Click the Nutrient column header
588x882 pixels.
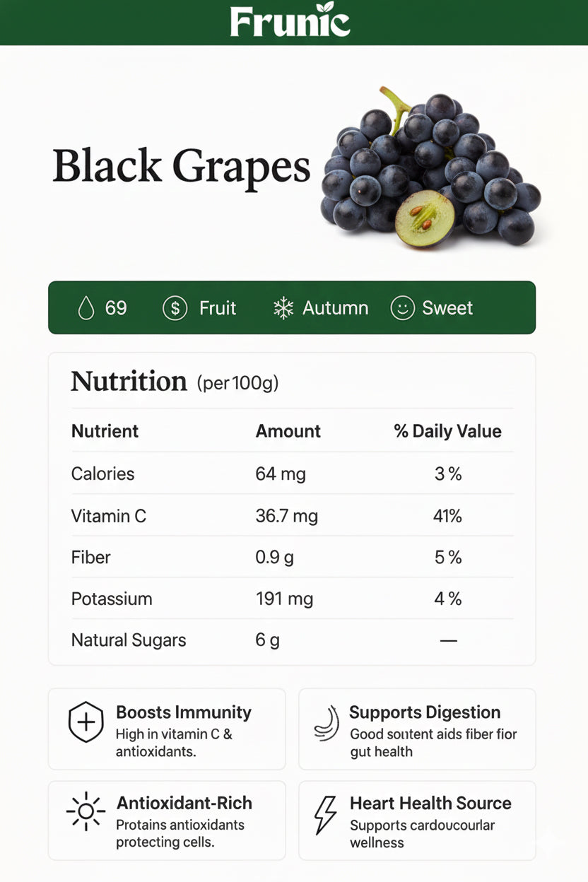coord(105,431)
